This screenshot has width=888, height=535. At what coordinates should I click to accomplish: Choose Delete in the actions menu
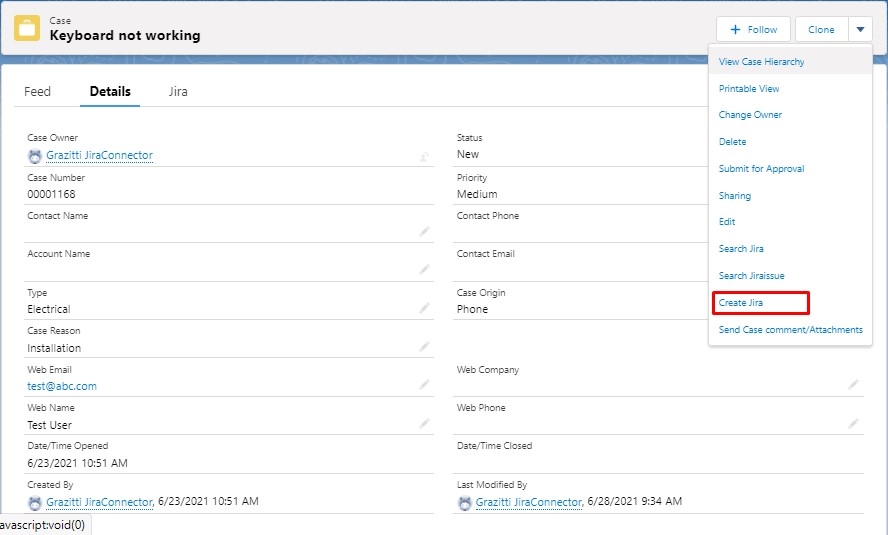732,142
